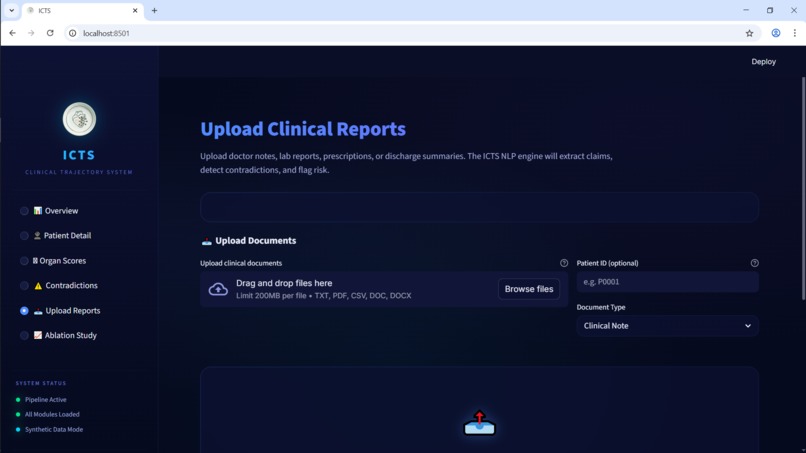The image size is (806, 453).
Task: Click the ICTS title text in sidebar
Action: tap(79, 155)
